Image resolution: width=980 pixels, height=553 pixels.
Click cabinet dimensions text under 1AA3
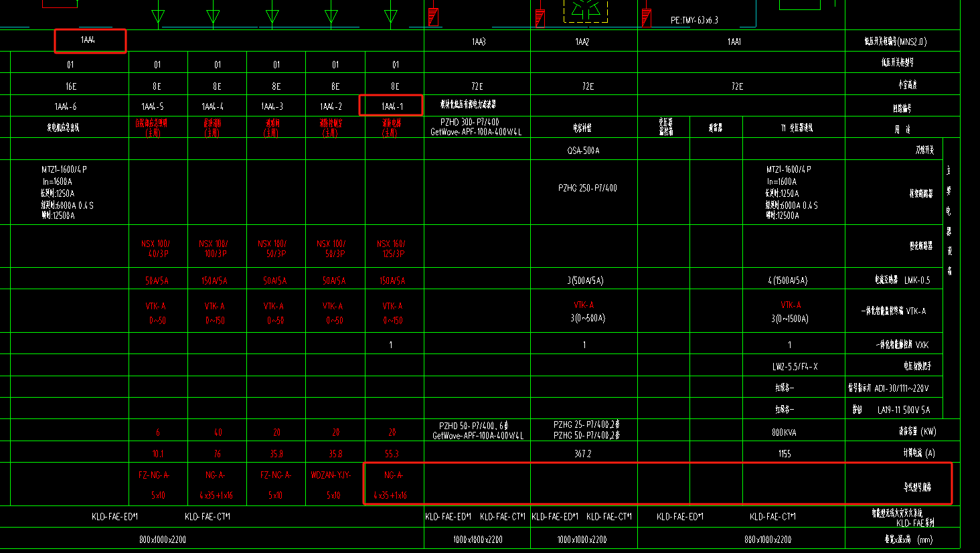[x=477, y=539]
